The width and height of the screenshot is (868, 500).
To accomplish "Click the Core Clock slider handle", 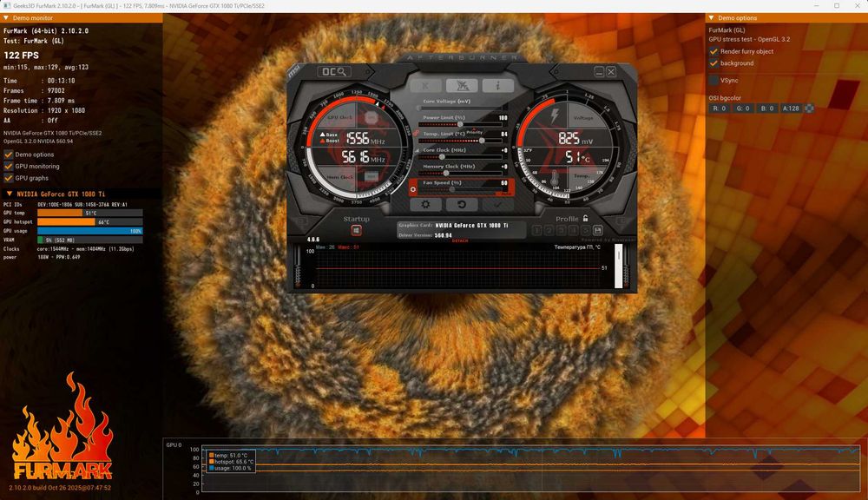I will click(442, 157).
